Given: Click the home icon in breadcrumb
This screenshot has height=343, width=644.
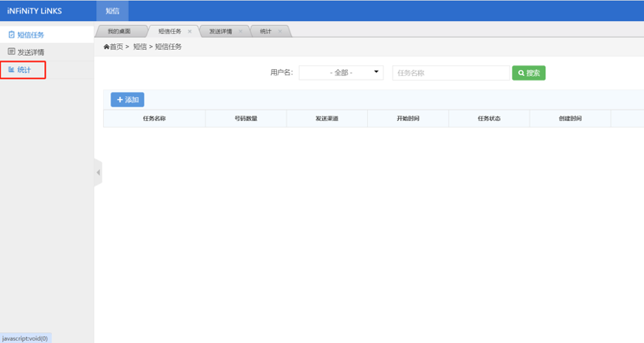Looking at the screenshot, I should click(x=107, y=47).
